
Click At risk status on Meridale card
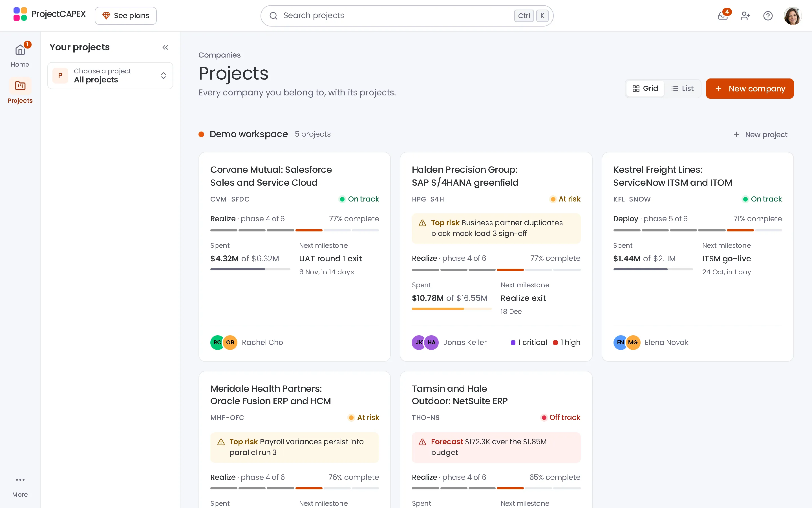click(364, 418)
